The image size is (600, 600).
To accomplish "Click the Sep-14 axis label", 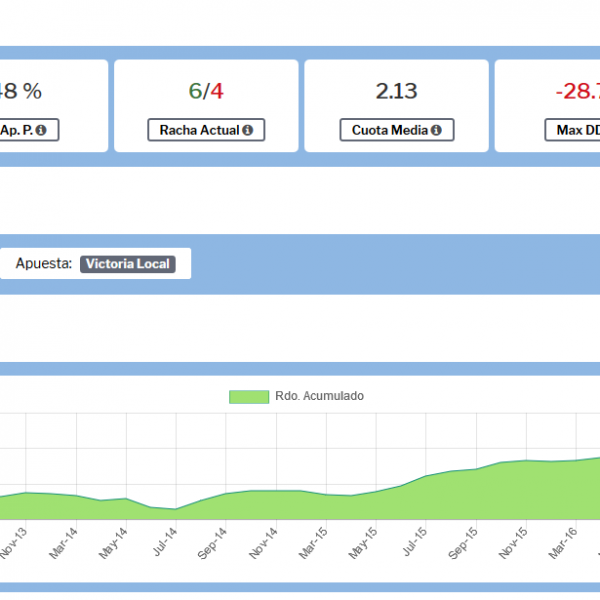I will (x=212, y=543).
